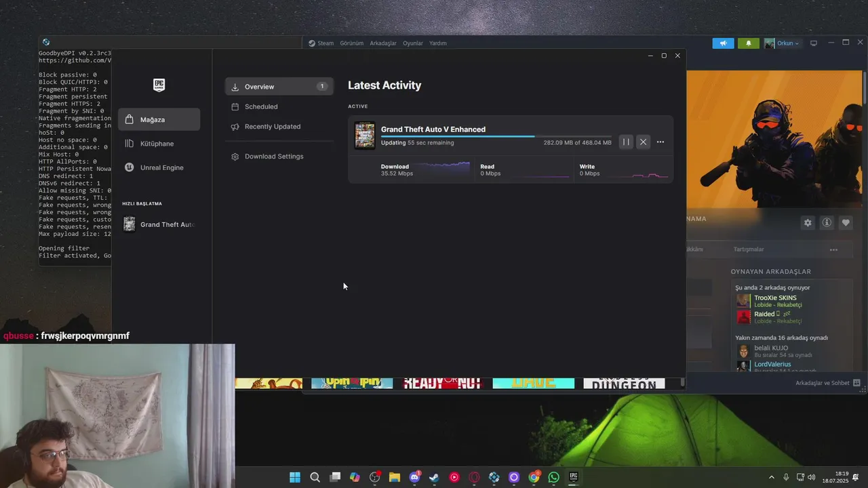Image resolution: width=868 pixels, height=488 pixels.
Task: Open Steam from the taskbar
Action: (434, 477)
